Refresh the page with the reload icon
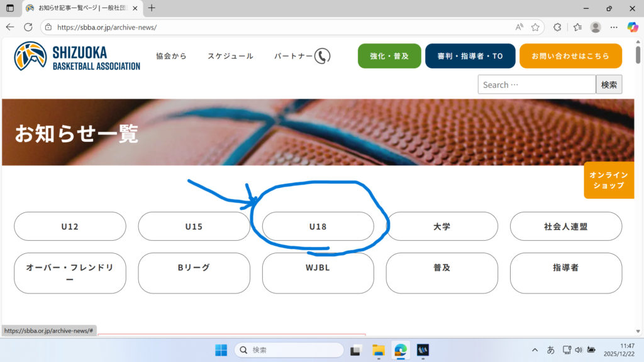 coord(28,27)
